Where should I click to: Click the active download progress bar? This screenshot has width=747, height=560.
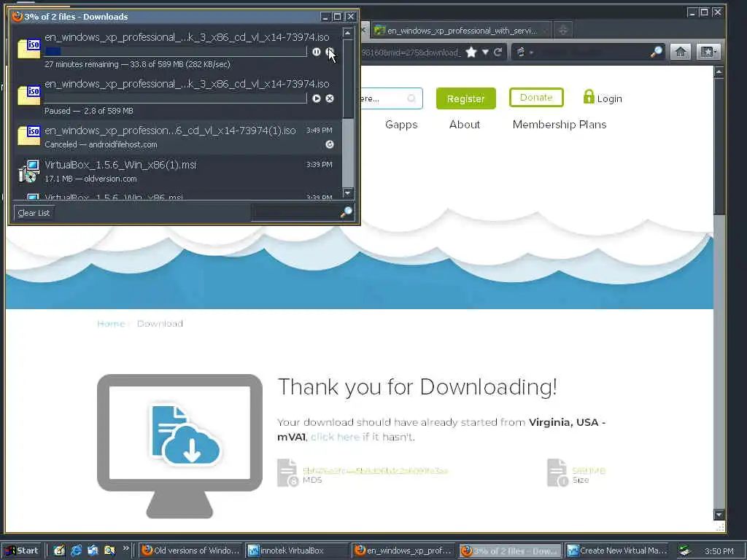click(x=175, y=52)
